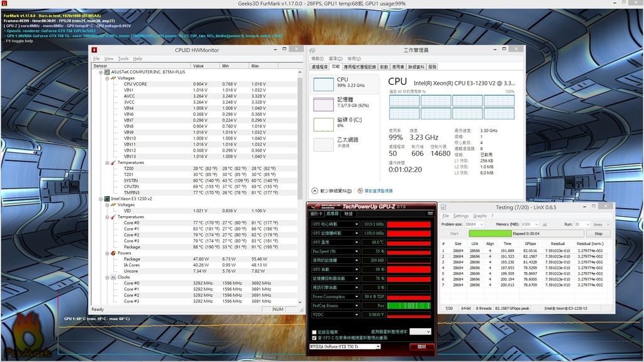Click the GFlops column header in LinX
Viewport: 644px width, 362px height.
530,244
